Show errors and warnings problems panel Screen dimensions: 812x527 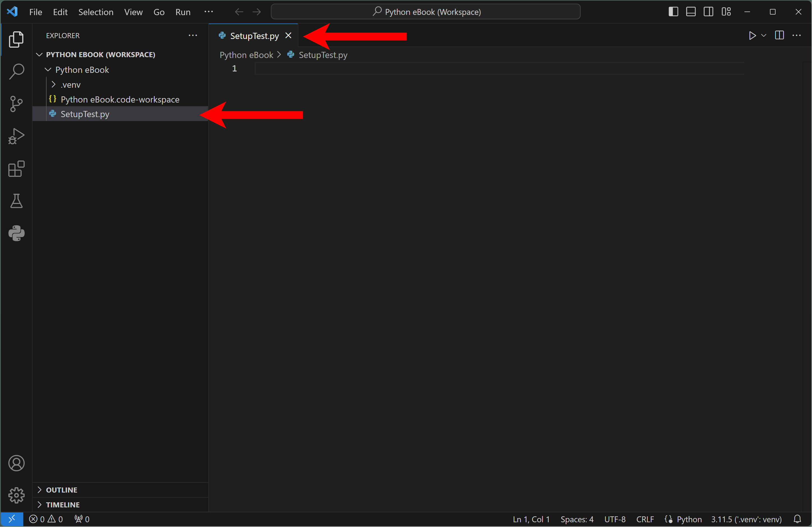[46, 519]
